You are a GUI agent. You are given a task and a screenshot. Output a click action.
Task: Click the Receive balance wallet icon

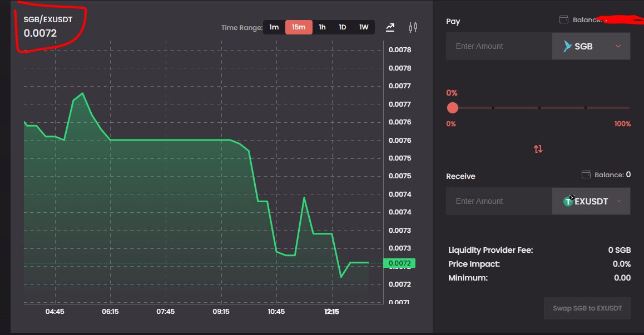click(x=586, y=174)
